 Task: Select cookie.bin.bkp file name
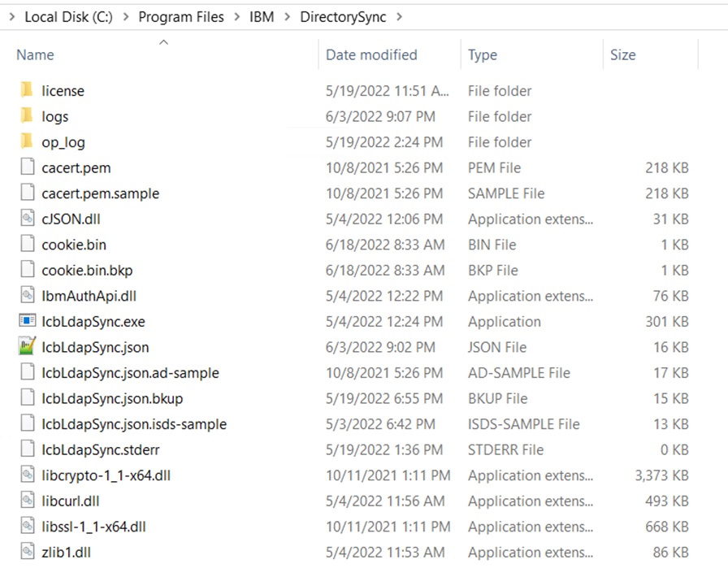(87, 271)
